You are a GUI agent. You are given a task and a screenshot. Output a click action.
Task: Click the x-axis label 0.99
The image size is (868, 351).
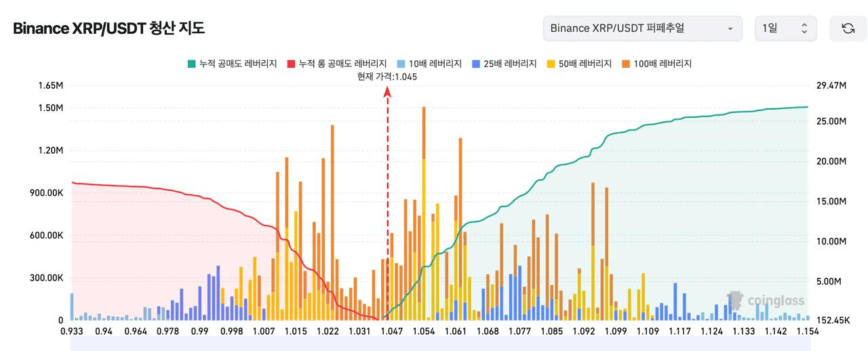click(x=199, y=331)
